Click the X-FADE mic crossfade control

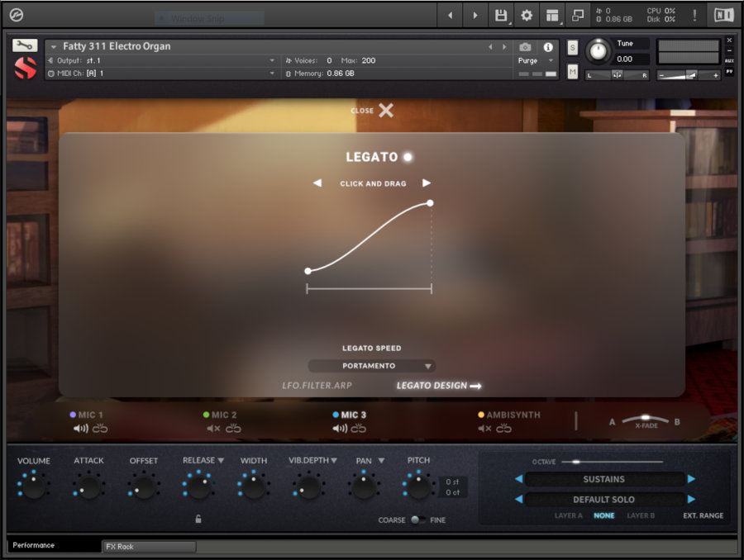click(x=646, y=420)
